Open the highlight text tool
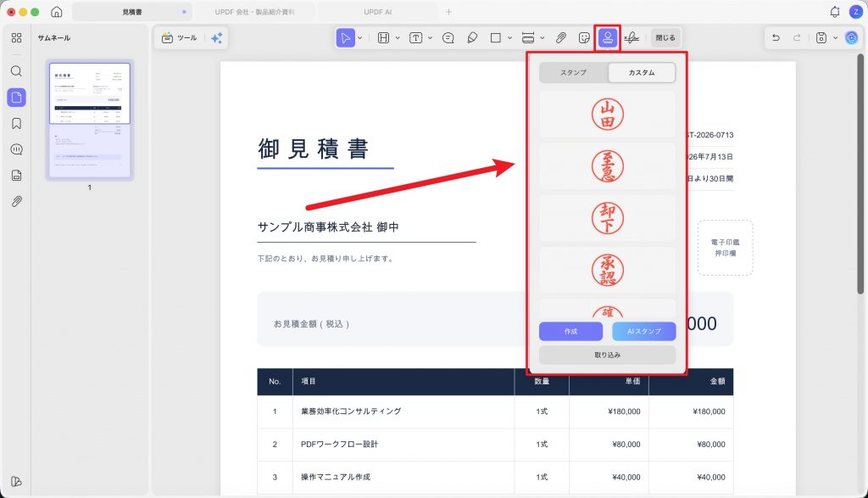Viewport: 868px width, 498px height. coord(383,37)
